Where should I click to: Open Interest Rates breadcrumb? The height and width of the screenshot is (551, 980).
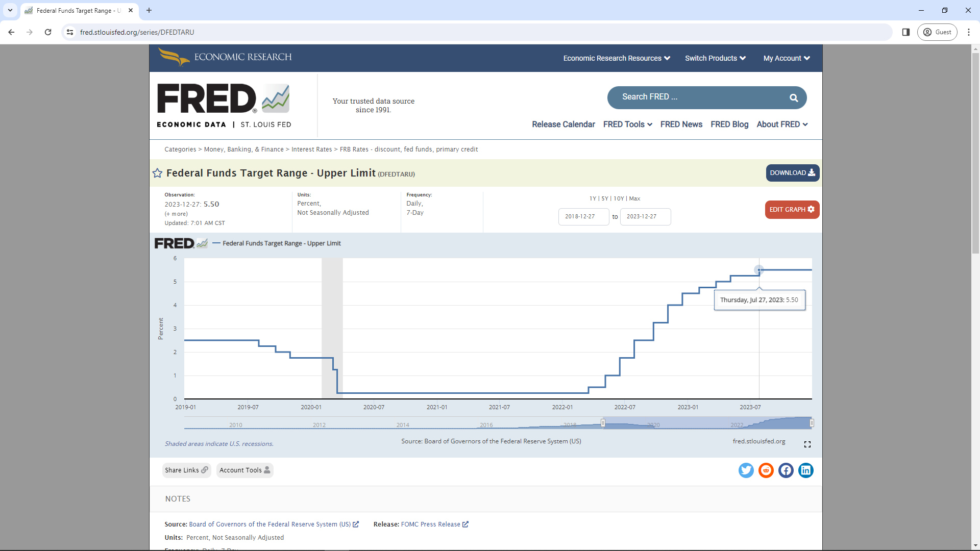[311, 149]
